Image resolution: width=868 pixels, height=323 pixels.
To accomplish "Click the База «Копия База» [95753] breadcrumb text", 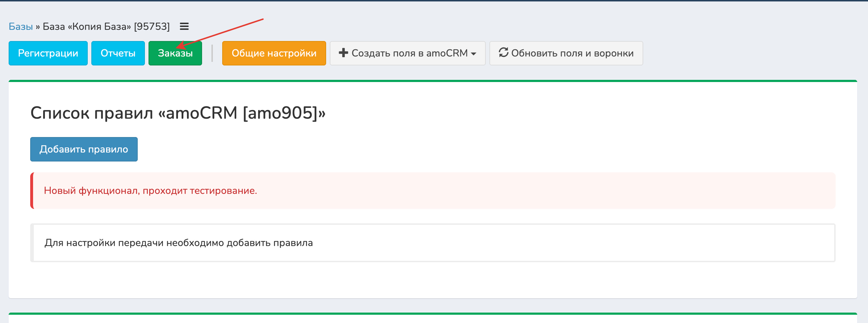I will [106, 27].
